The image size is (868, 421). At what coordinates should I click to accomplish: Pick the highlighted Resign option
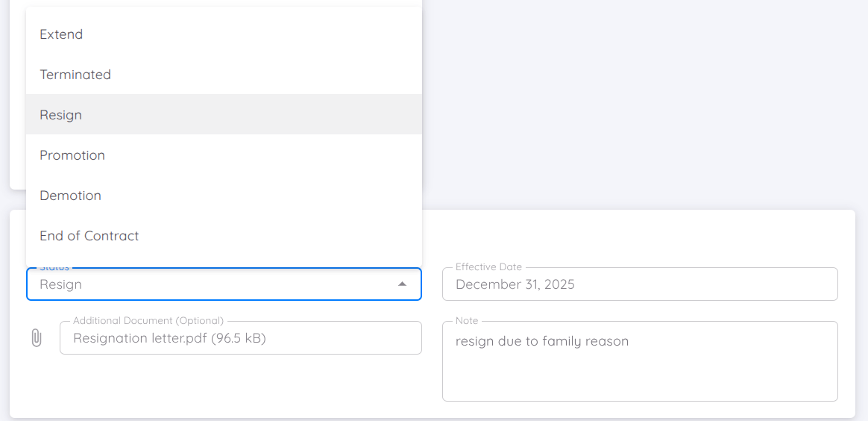click(x=61, y=115)
